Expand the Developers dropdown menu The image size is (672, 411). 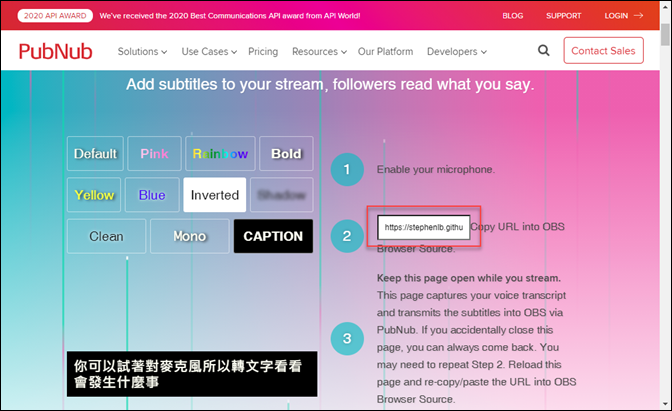[x=456, y=51]
